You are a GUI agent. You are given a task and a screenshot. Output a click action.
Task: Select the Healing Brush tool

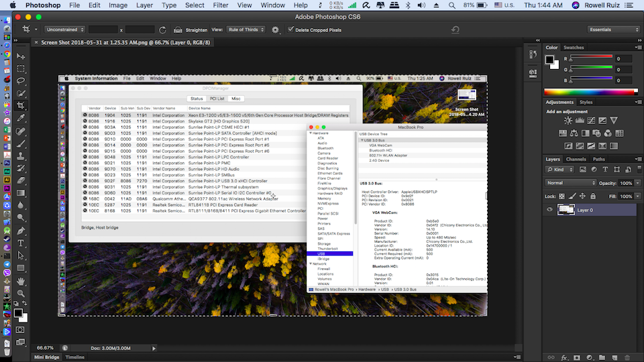coord(21,131)
